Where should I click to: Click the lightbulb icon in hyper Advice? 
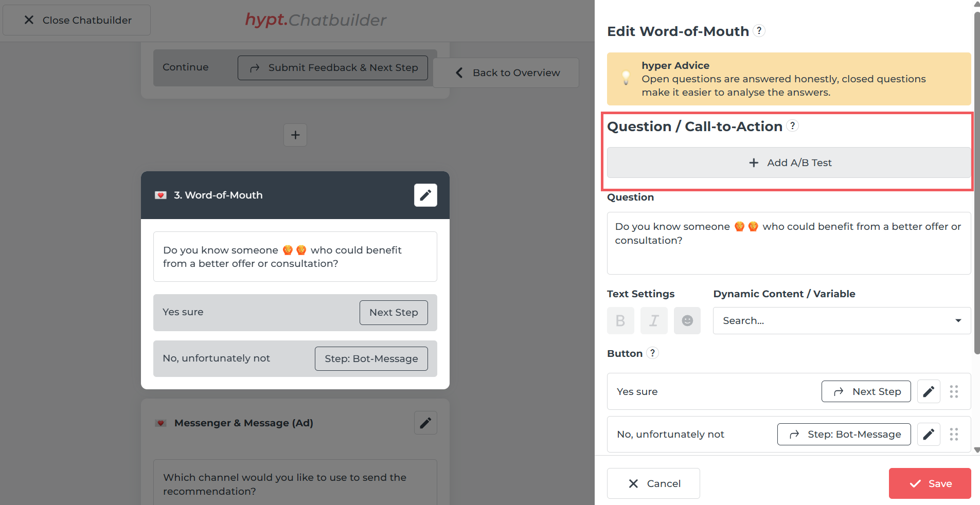pyautogui.click(x=626, y=78)
